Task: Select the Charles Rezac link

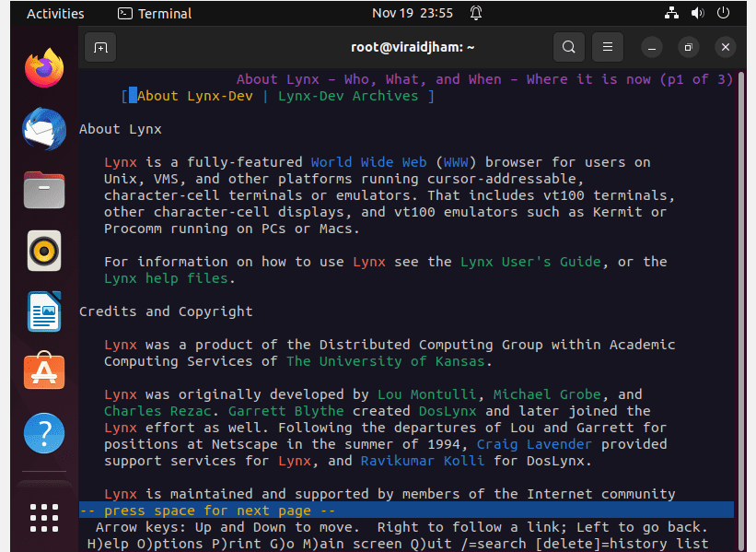Action: point(157,411)
